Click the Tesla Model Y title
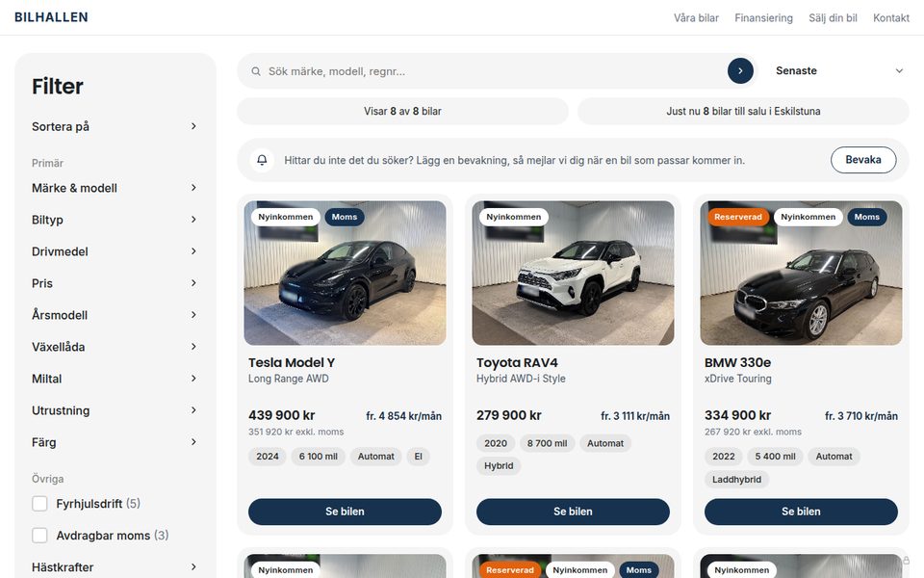 (291, 363)
